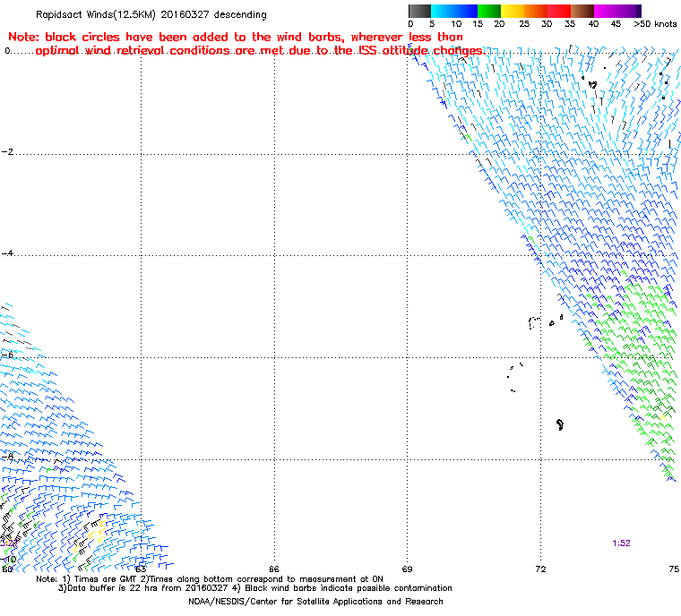Click the longitude label '75'

pos(674,569)
